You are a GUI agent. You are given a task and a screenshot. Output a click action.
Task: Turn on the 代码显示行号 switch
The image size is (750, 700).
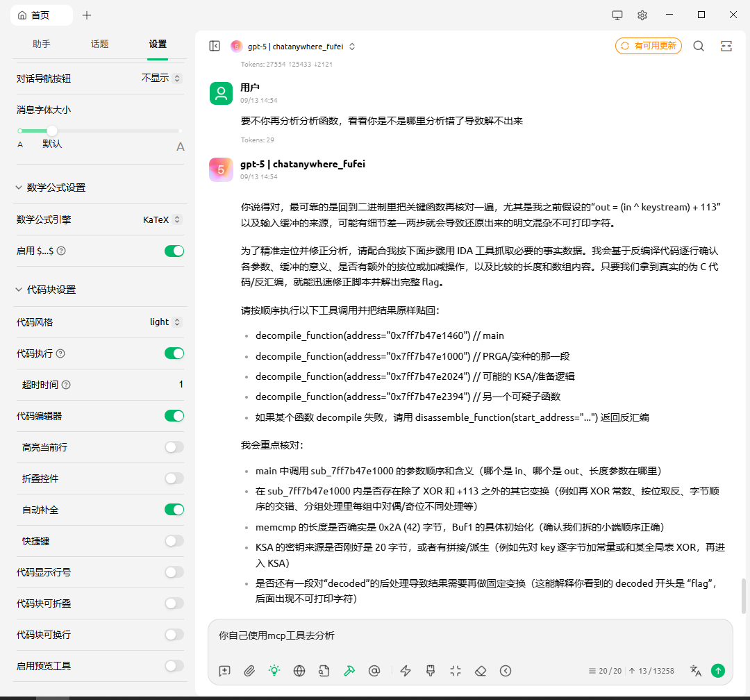point(174,572)
